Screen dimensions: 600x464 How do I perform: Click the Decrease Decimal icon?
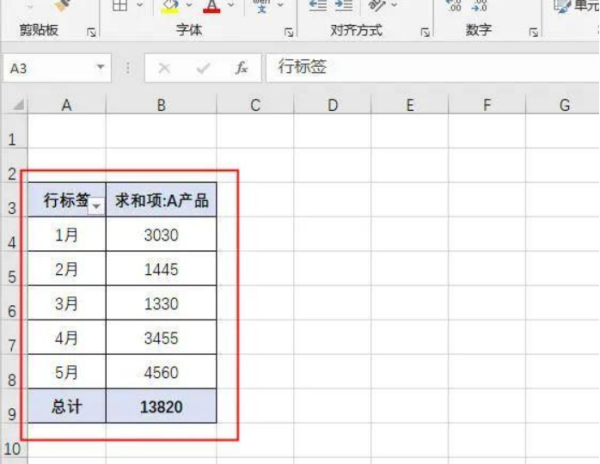(479, 5)
